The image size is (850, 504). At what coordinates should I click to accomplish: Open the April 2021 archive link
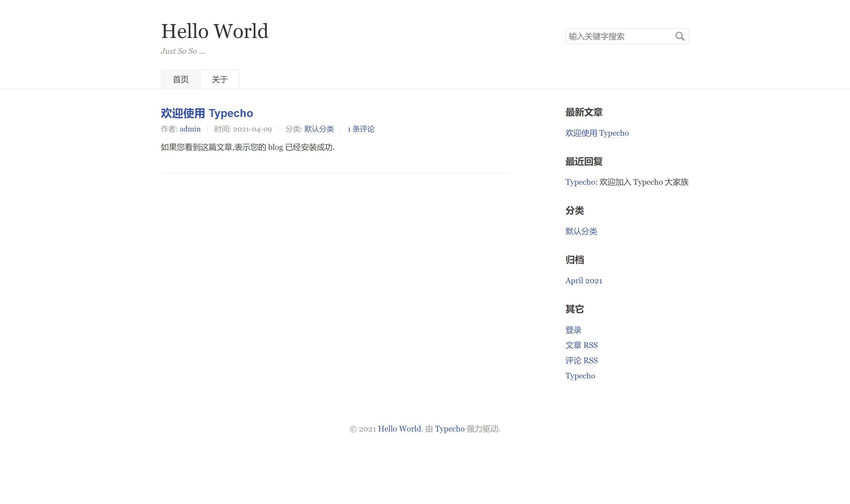[584, 280]
